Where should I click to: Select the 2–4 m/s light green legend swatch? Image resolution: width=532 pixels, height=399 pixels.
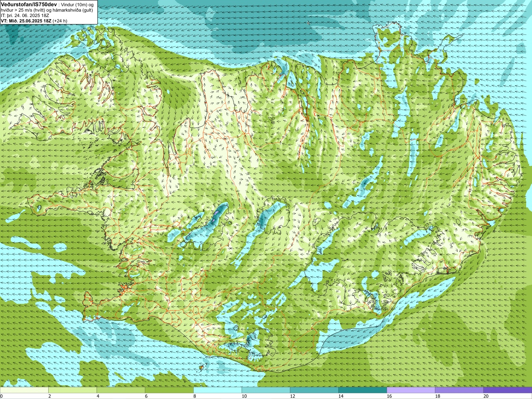[72, 390]
